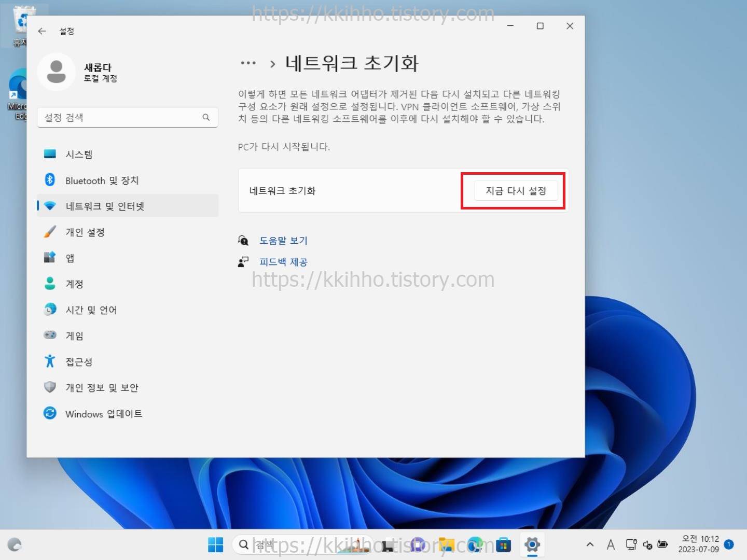This screenshot has width=747, height=560.
Task: Click the help icon beside 도움말 보기
Action: point(243,240)
